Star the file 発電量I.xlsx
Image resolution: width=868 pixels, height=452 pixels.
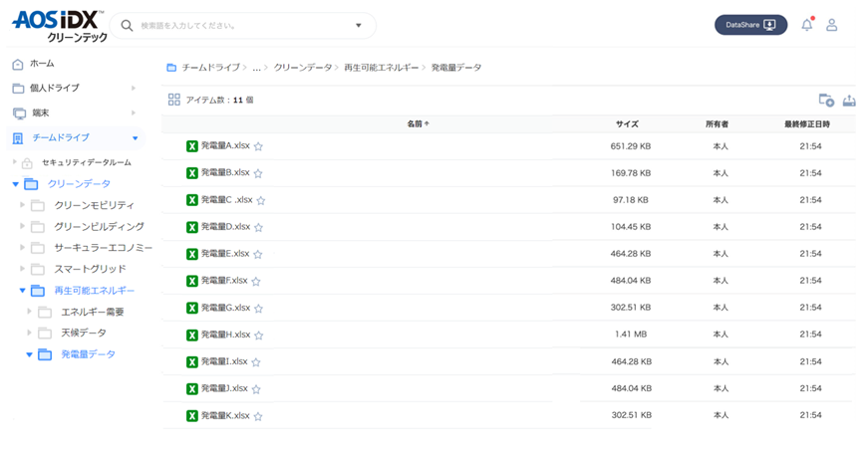[256, 362]
